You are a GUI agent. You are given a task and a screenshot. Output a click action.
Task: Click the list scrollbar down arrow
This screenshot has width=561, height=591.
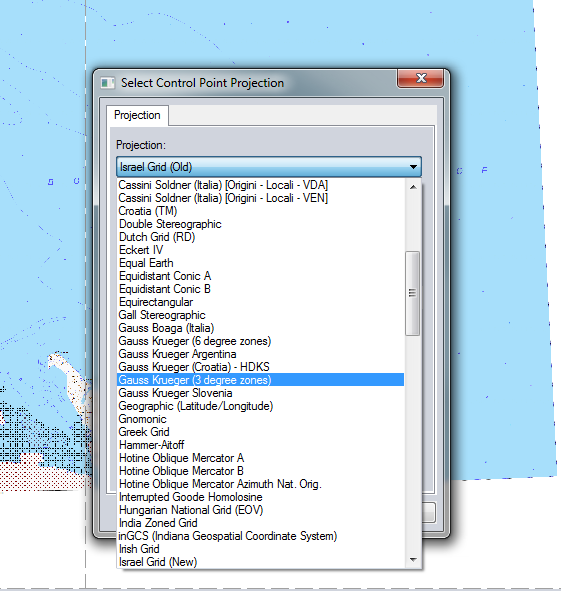(x=413, y=560)
